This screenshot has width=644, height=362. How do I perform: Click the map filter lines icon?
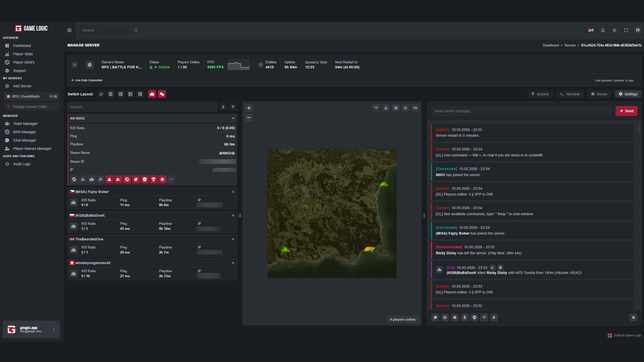(376, 108)
